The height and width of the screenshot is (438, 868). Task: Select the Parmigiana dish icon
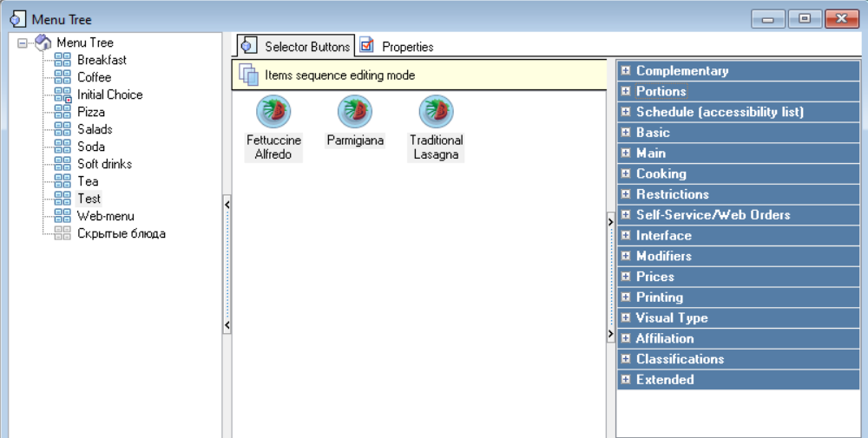pos(355,112)
